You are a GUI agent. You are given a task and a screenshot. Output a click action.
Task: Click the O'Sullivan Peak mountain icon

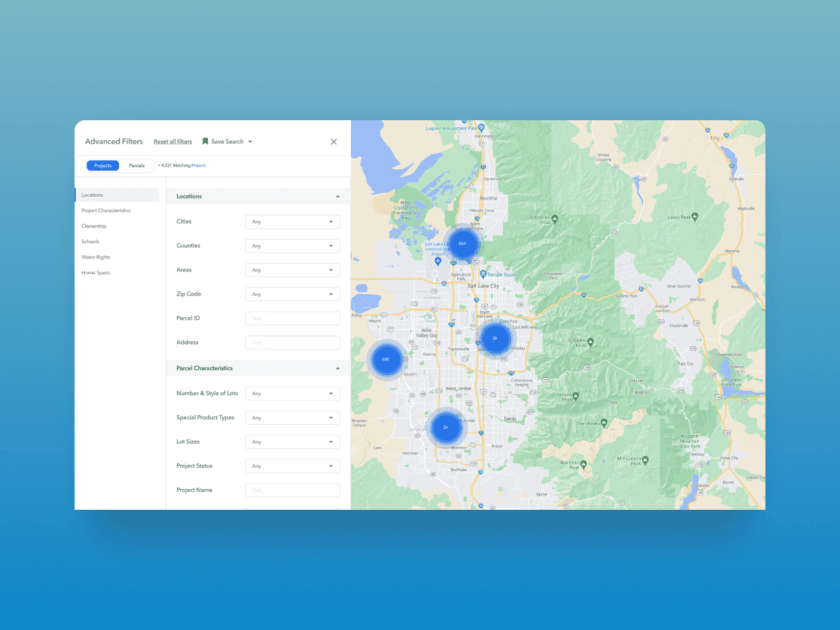tap(575, 396)
